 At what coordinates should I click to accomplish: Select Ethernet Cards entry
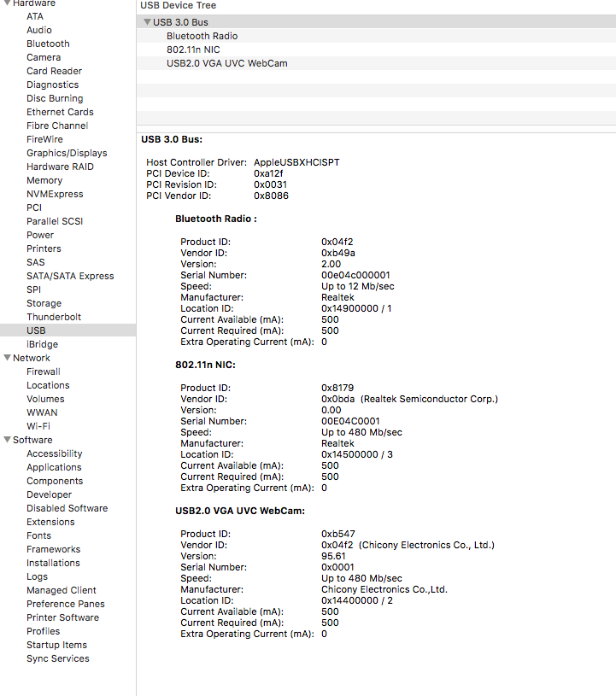click(60, 112)
